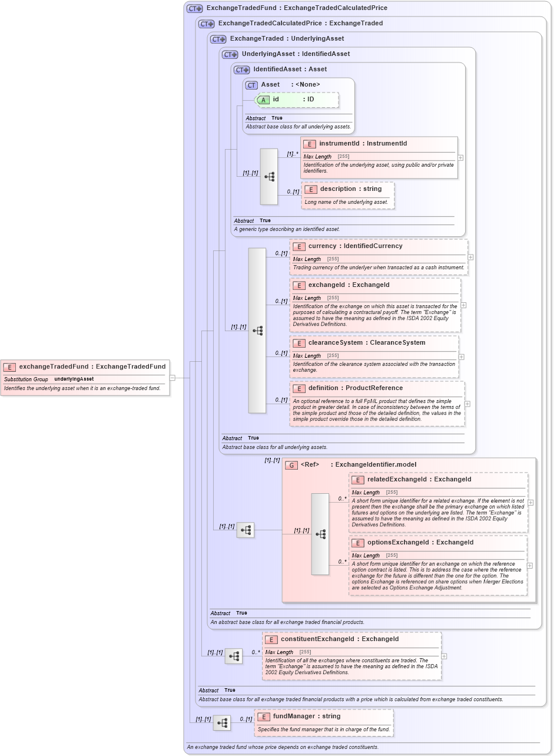The width and height of the screenshot is (554, 756).
Task: Select sequence compositor inside ExchangeIdentifier.model group
Action: (320, 534)
